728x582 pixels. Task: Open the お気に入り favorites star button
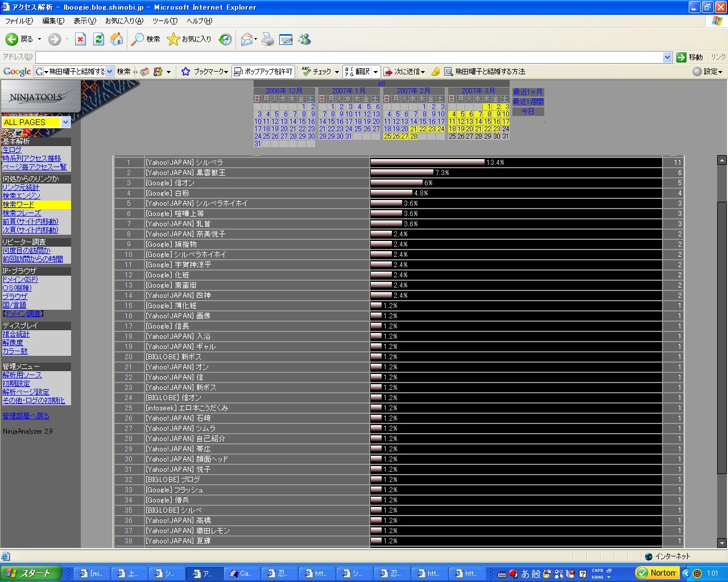[x=189, y=39]
